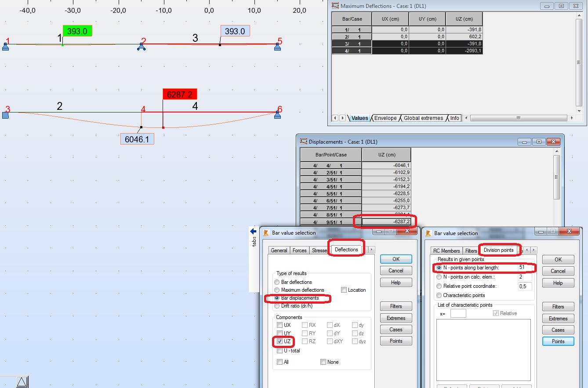
Task: Enable the Location checkbox
Action: click(x=344, y=290)
